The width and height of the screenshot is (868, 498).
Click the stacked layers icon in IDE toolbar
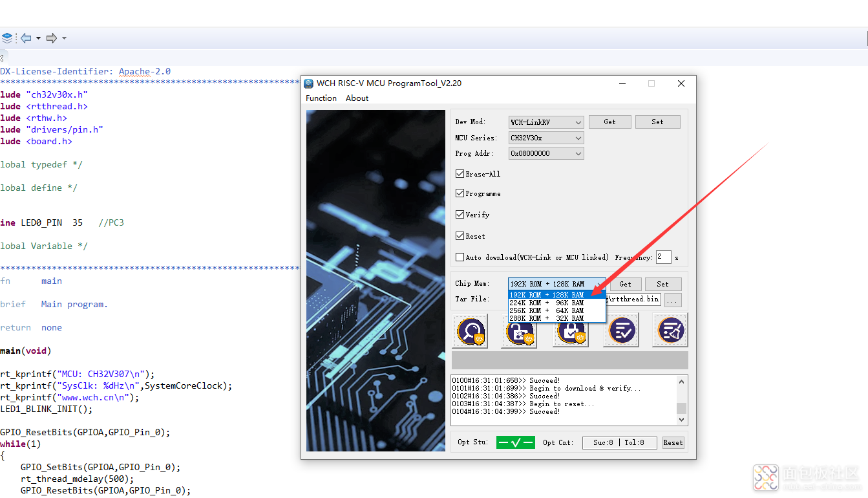7,38
